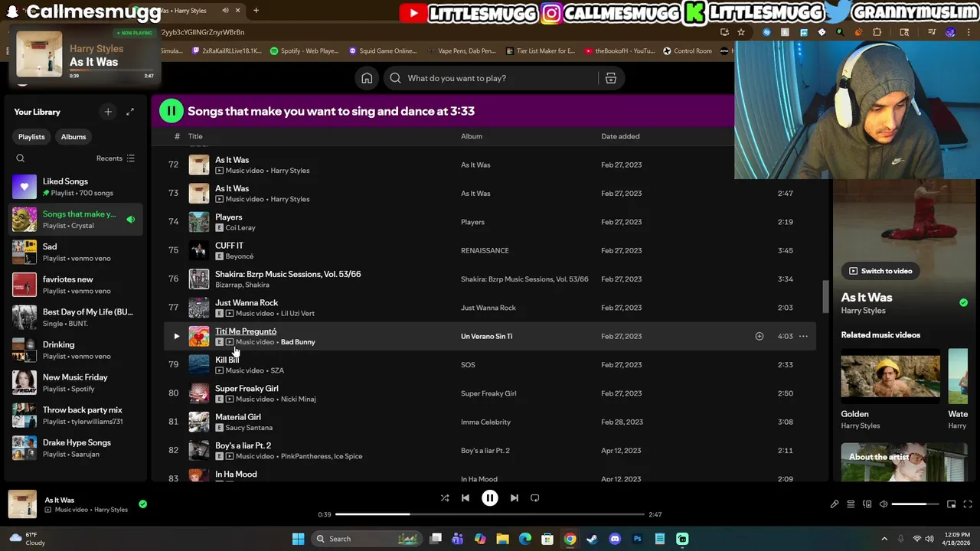Select the Playlists filter chip
This screenshot has height=551, width=980.
click(31, 137)
